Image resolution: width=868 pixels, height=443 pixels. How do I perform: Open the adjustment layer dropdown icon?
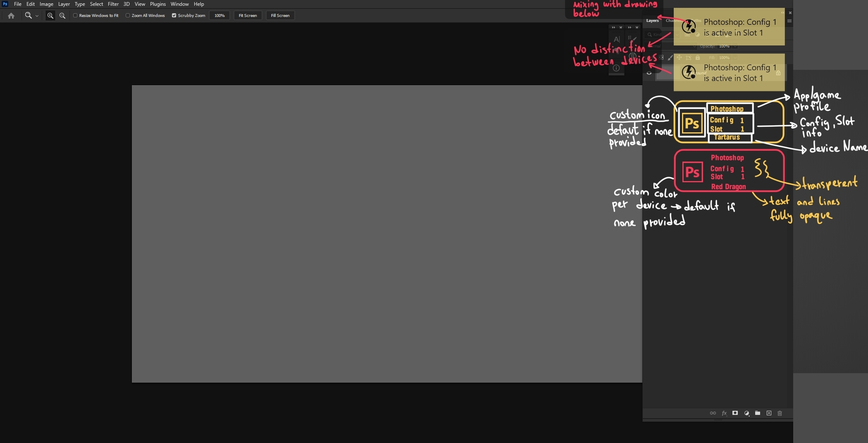tap(746, 413)
